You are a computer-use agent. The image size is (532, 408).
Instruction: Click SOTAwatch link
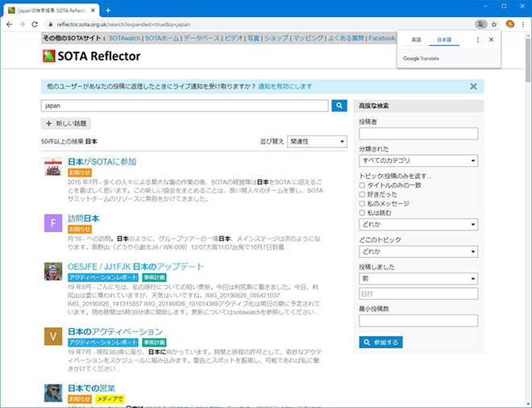(x=124, y=39)
